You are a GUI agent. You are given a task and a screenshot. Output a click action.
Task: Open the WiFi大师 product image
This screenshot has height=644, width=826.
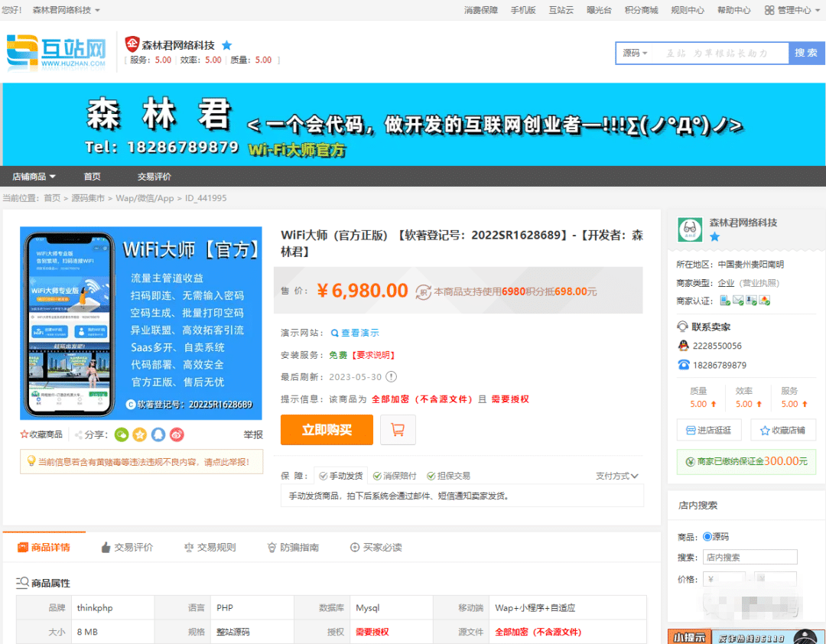coord(141,323)
